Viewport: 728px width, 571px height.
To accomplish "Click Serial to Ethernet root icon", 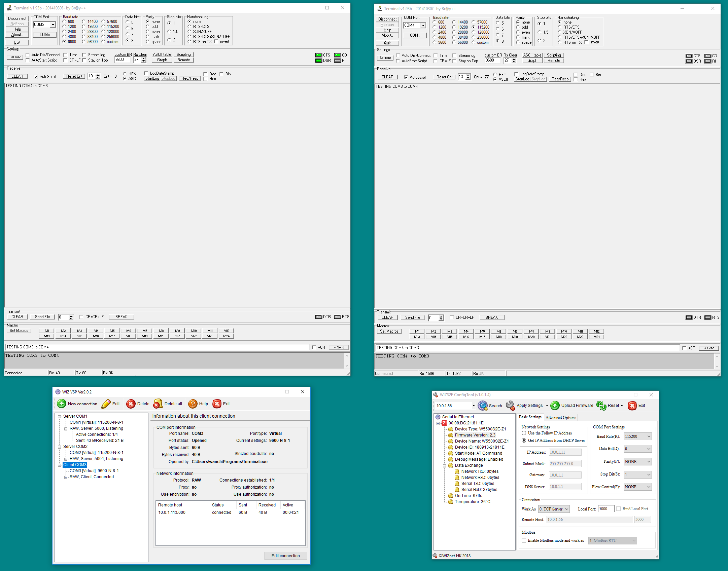I will click(x=438, y=417).
